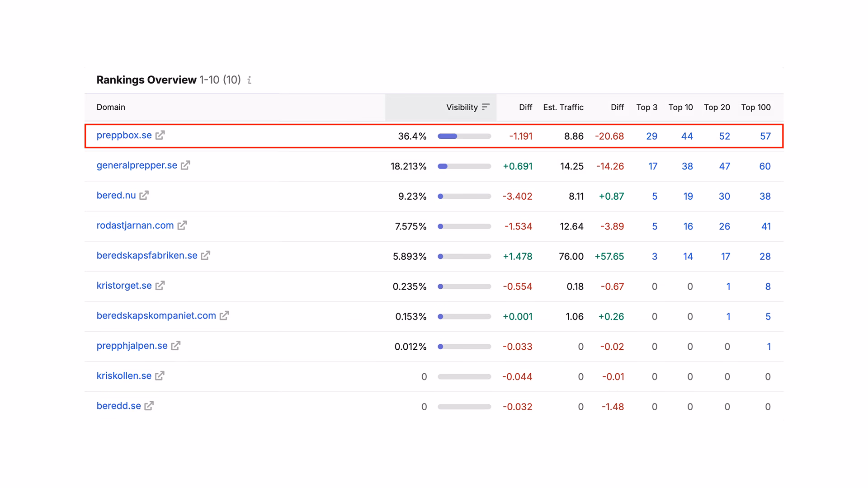Open external link icon next to kristorget.se
Image resolution: width=868 pixels, height=488 pixels.
pyautogui.click(x=160, y=286)
